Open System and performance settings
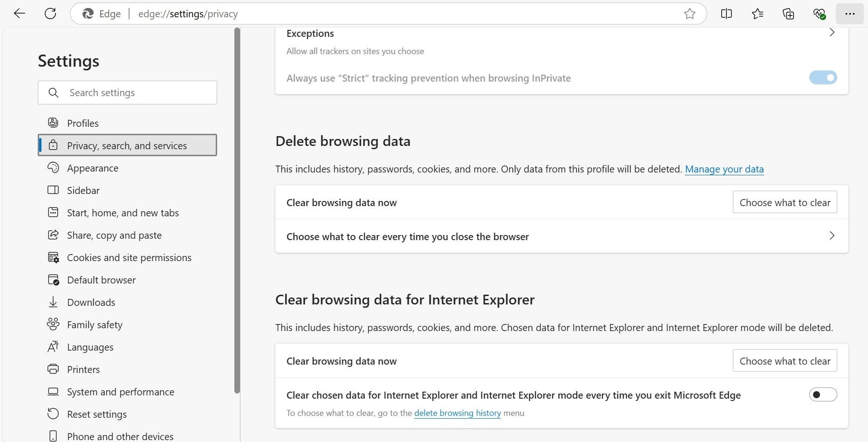The image size is (868, 442). pyautogui.click(x=127, y=392)
